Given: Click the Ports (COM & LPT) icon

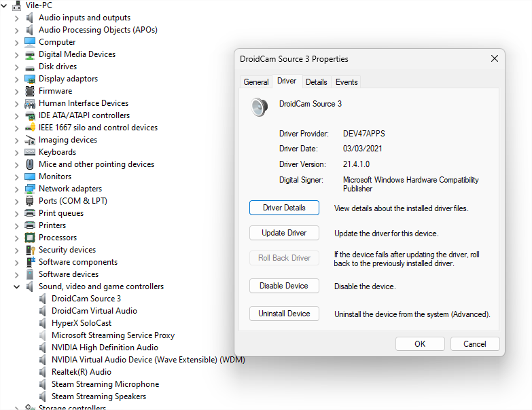Looking at the screenshot, I should point(30,201).
